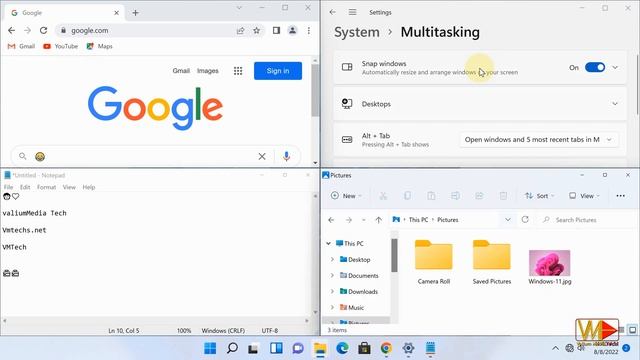Open the Alt + Tab options dropdown
Viewport: 640px width, 360px height.
(539, 140)
